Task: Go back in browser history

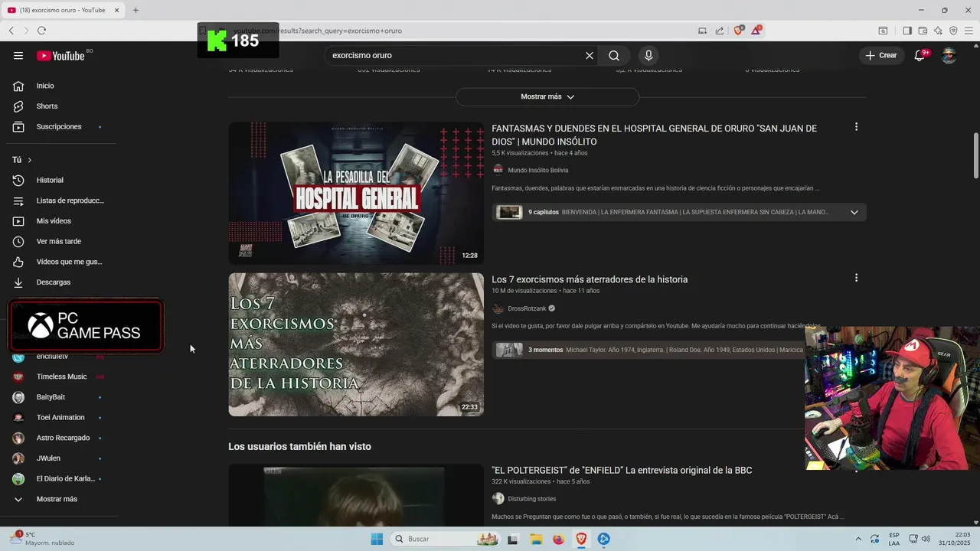Action: tap(11, 31)
